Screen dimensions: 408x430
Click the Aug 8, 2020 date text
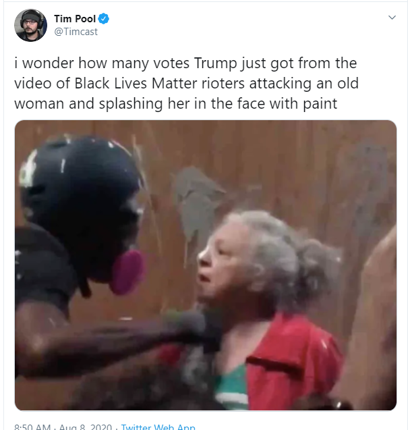(x=85, y=427)
